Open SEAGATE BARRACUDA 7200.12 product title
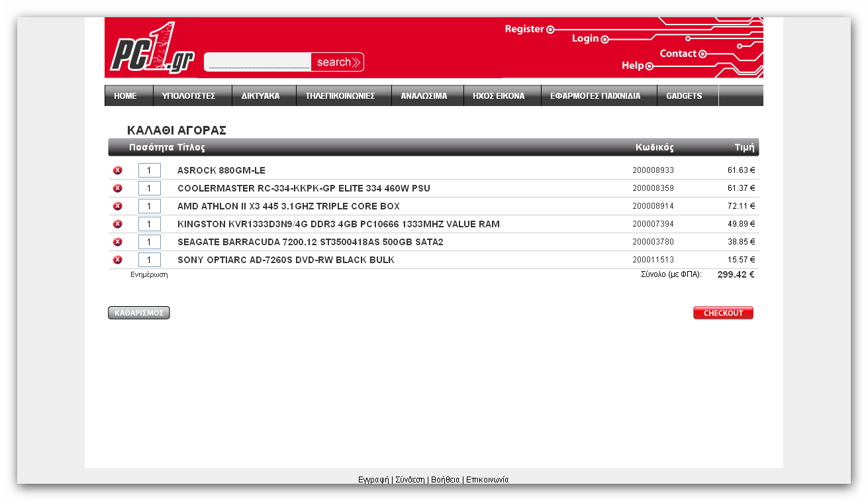The width and height of the screenshot is (868, 501). tap(311, 242)
